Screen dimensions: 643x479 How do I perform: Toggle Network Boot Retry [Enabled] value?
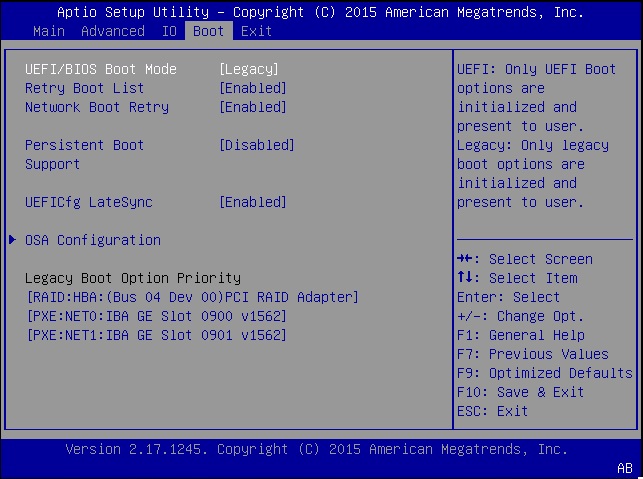point(253,107)
